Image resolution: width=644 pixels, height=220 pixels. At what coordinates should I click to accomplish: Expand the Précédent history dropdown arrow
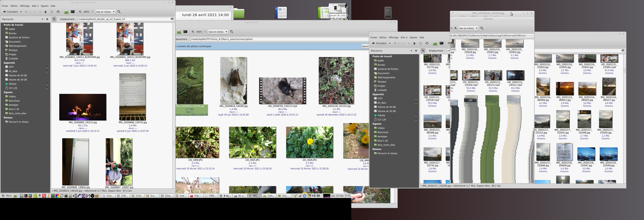21,12
